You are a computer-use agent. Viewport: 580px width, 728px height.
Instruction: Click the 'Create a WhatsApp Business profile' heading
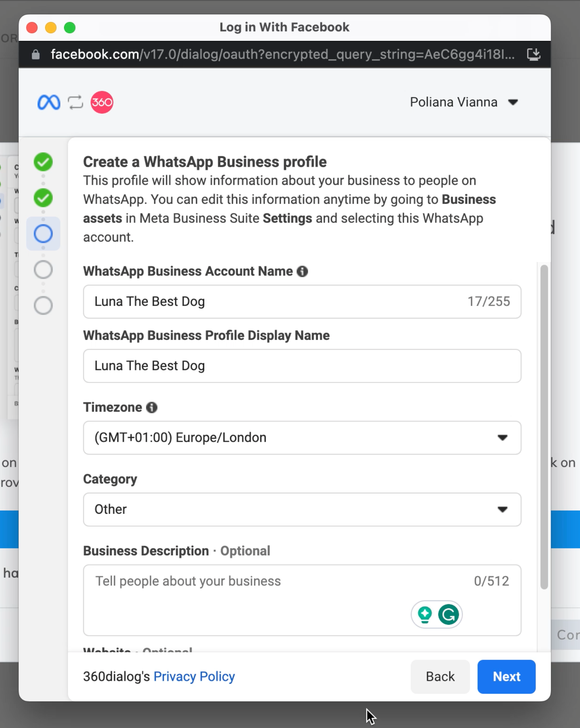pyautogui.click(x=205, y=162)
